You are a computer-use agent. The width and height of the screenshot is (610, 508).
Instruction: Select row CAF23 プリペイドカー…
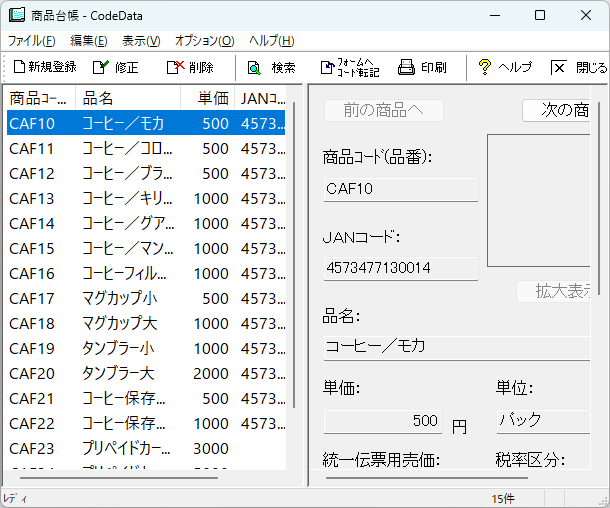[x=146, y=448]
